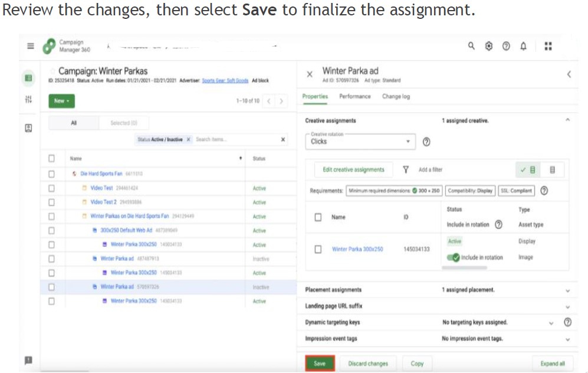The width and height of the screenshot is (588, 373).
Task: Check the Die Hard Sports Fan row
Action: pyautogui.click(x=51, y=174)
